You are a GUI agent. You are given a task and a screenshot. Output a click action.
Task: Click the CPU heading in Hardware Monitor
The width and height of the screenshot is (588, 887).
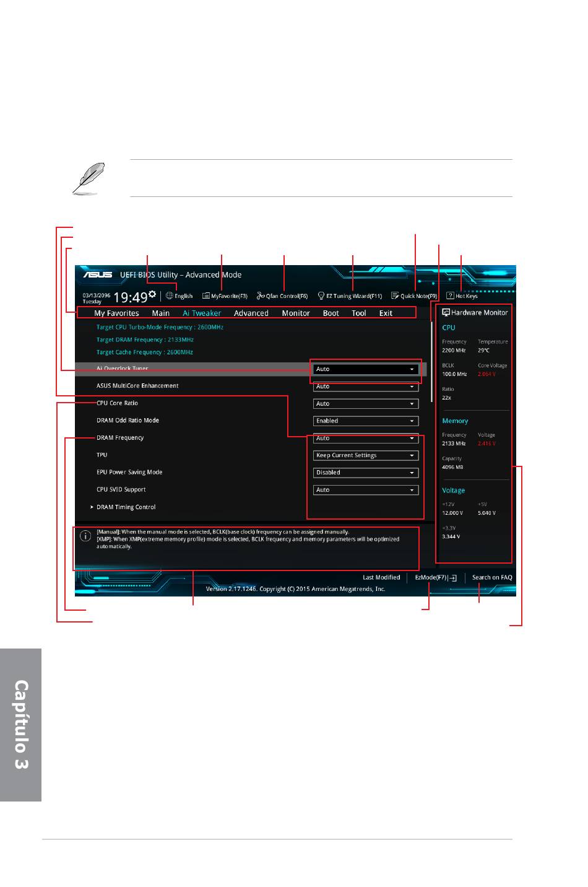pyautogui.click(x=449, y=328)
